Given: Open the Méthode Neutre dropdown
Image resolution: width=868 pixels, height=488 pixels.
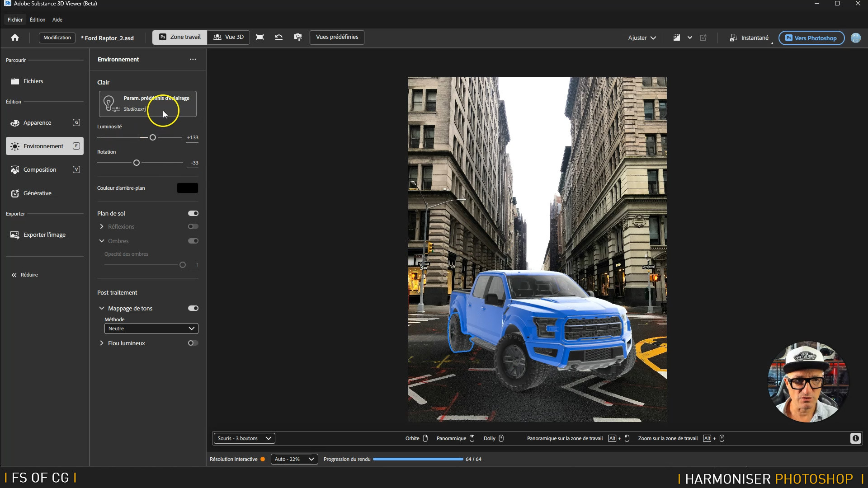Looking at the screenshot, I should (151, 328).
